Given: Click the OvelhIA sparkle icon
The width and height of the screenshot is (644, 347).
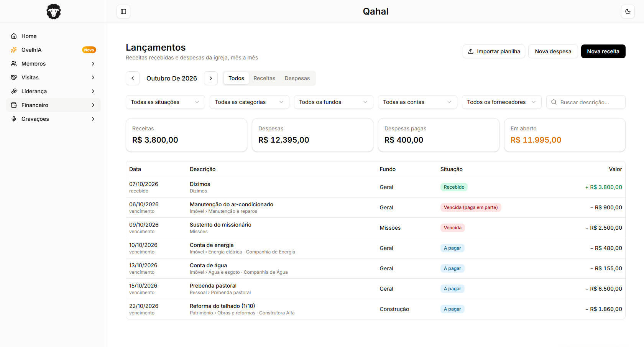Looking at the screenshot, I should pos(14,50).
